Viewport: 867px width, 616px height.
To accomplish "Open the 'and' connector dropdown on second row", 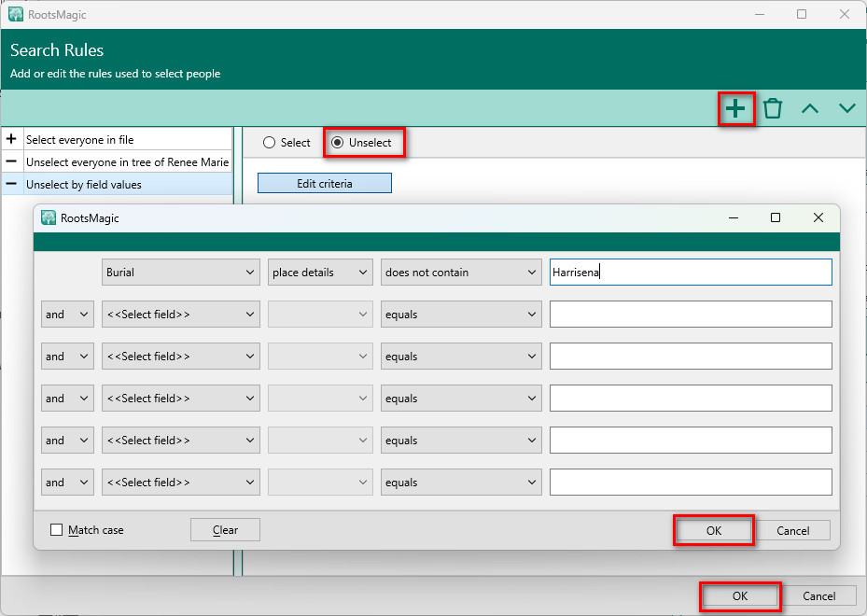I will coord(67,315).
